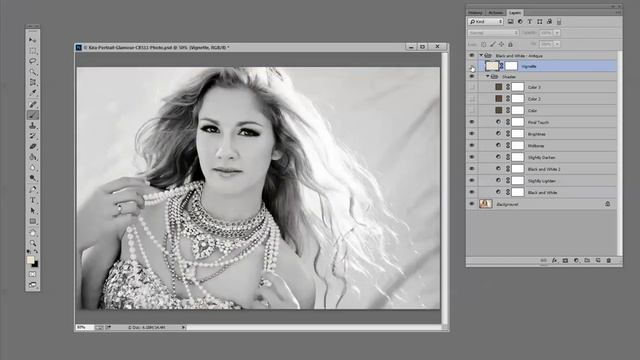Screen dimensions: 640x360
Task: Select the Zoom tool
Action: coord(32,243)
